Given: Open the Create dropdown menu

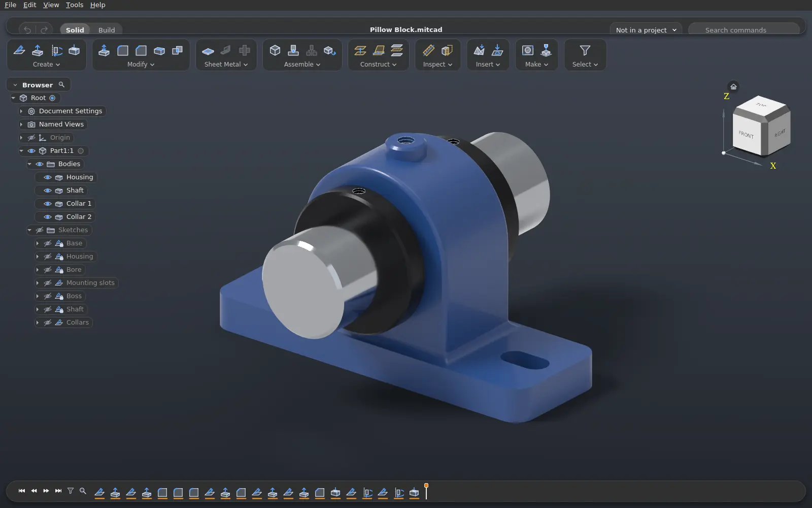Looking at the screenshot, I should [46, 65].
